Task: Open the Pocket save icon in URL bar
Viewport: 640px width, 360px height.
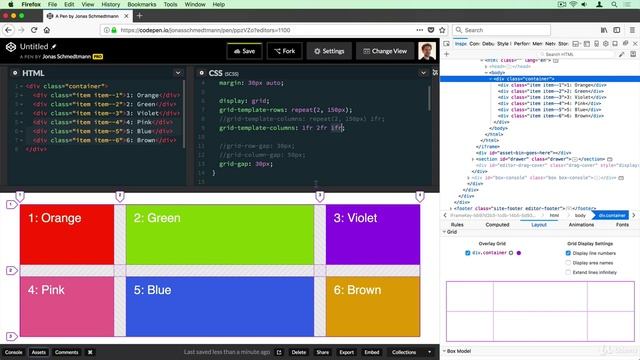Action: [x=431, y=30]
